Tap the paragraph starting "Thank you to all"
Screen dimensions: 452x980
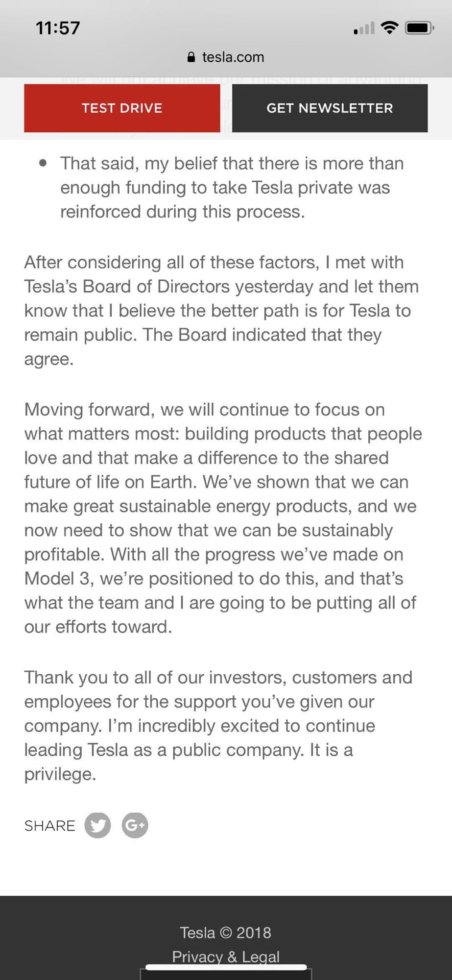218,726
